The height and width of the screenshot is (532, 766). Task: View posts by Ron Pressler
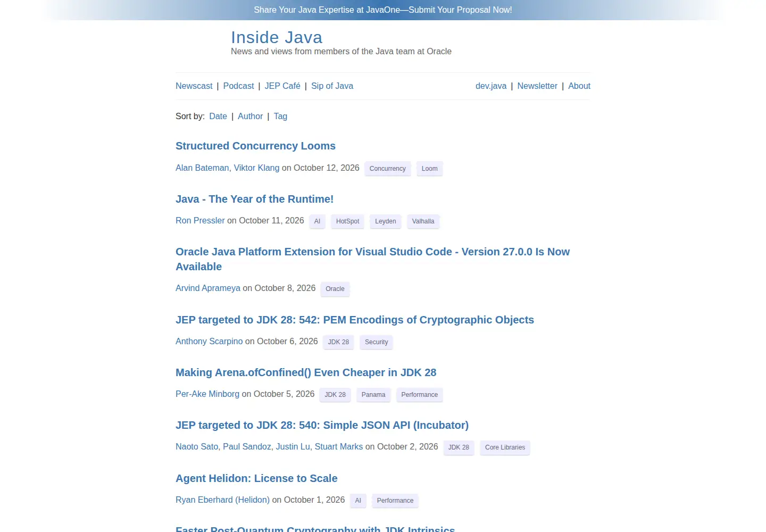point(200,220)
